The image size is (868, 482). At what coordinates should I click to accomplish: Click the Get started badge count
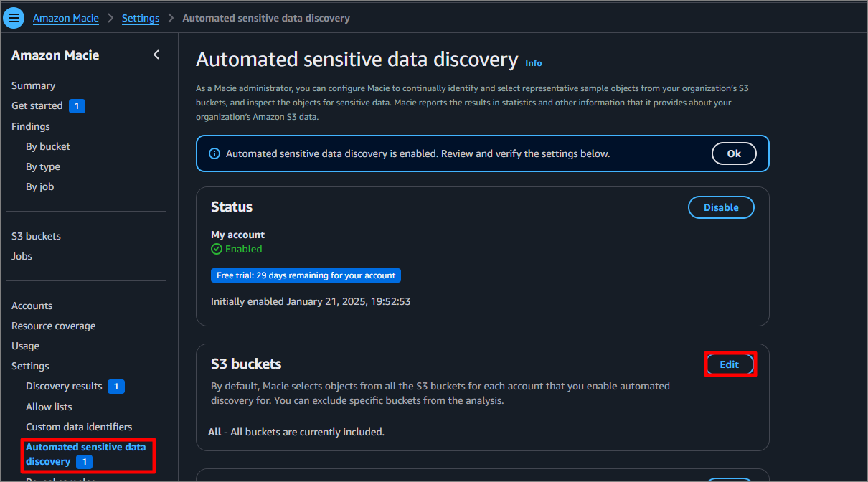click(x=77, y=106)
